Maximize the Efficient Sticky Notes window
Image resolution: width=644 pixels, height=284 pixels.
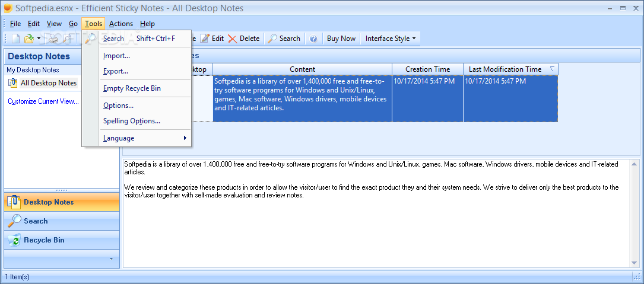tap(623, 7)
